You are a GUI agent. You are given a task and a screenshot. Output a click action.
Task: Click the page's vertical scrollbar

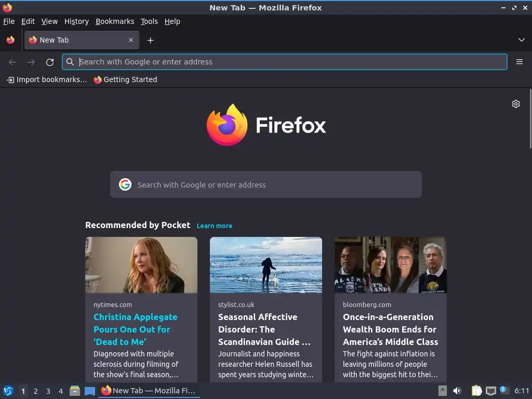530,119
